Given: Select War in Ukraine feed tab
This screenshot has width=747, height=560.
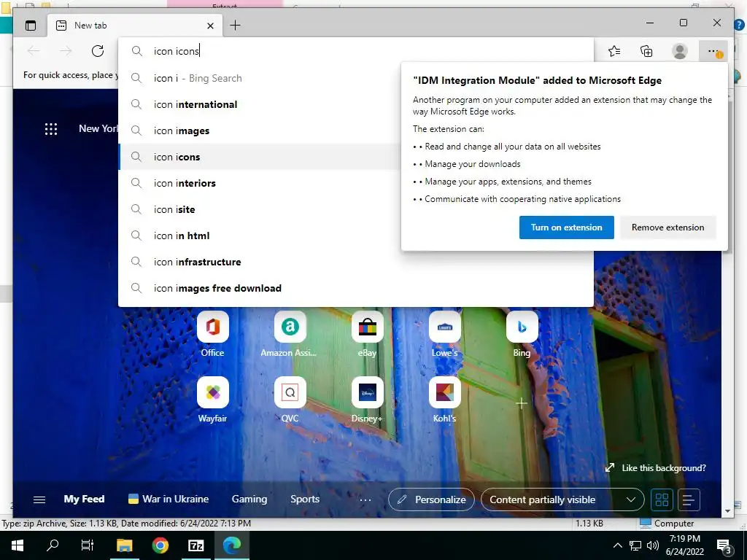Looking at the screenshot, I should pos(169,499).
